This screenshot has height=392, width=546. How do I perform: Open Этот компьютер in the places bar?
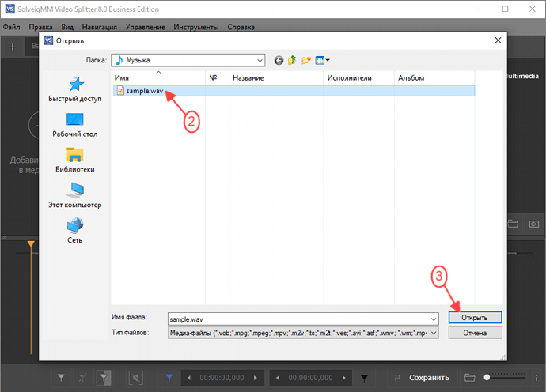75,195
